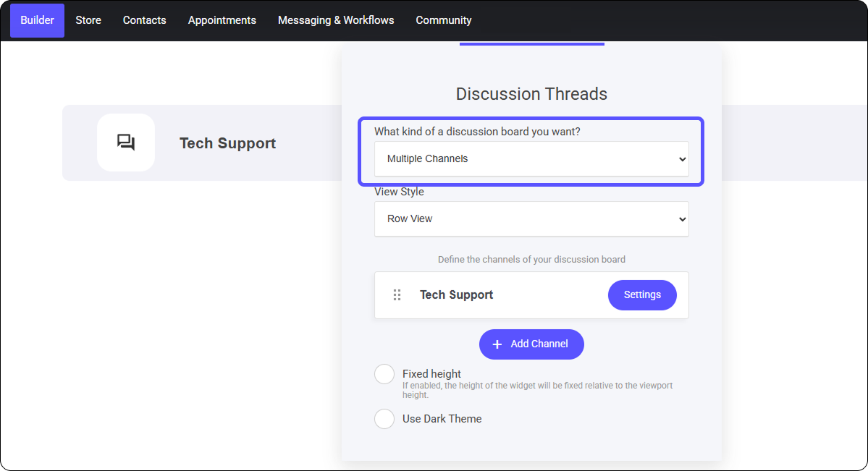Image resolution: width=868 pixels, height=471 pixels.
Task: Open the Appointments page
Action: pyautogui.click(x=222, y=20)
